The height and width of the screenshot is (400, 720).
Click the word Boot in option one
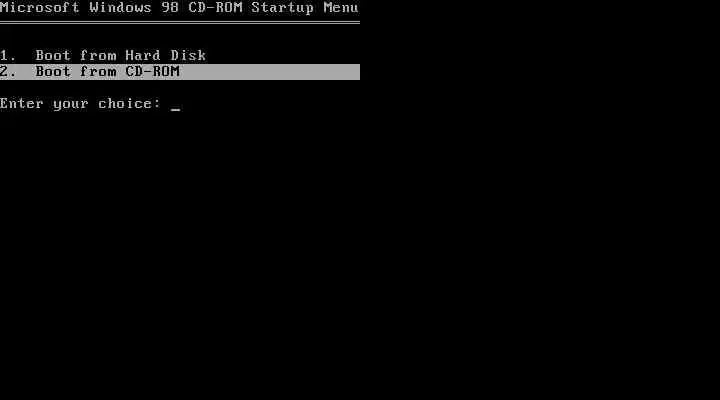(53, 56)
